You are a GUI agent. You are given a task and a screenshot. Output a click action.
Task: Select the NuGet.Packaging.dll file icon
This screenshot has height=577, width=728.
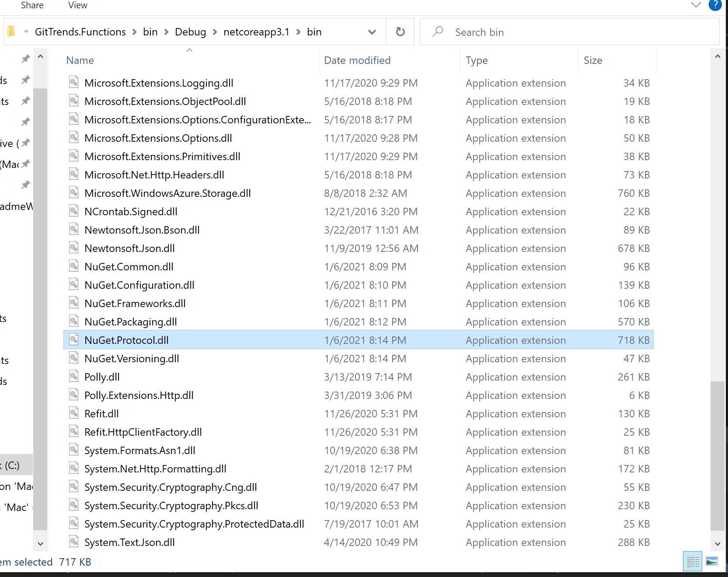[74, 321]
